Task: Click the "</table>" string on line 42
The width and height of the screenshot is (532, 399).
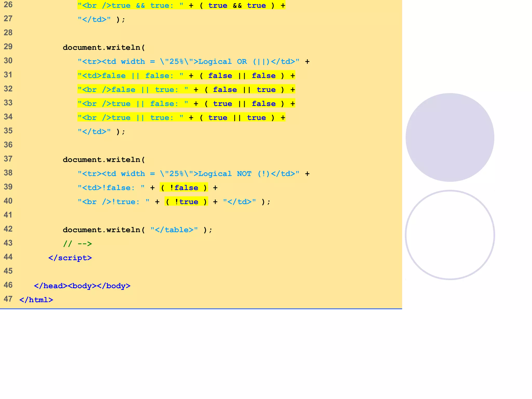Action: [x=174, y=230]
